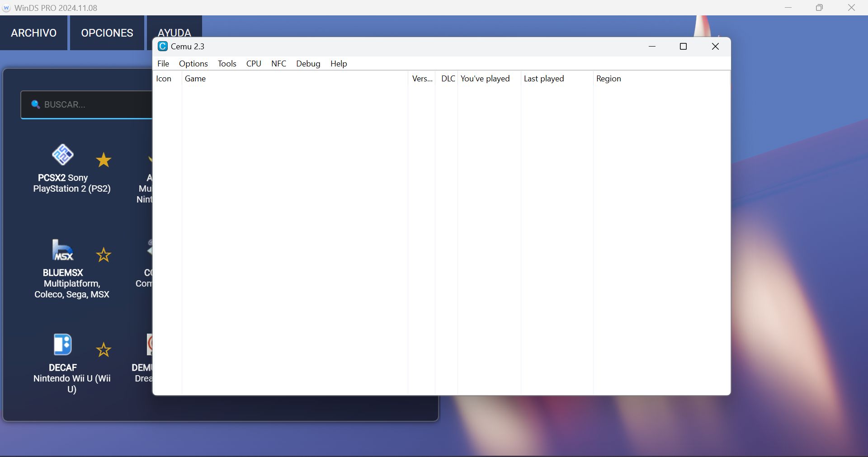Minimize the Cemu 2.3 window

[652, 47]
